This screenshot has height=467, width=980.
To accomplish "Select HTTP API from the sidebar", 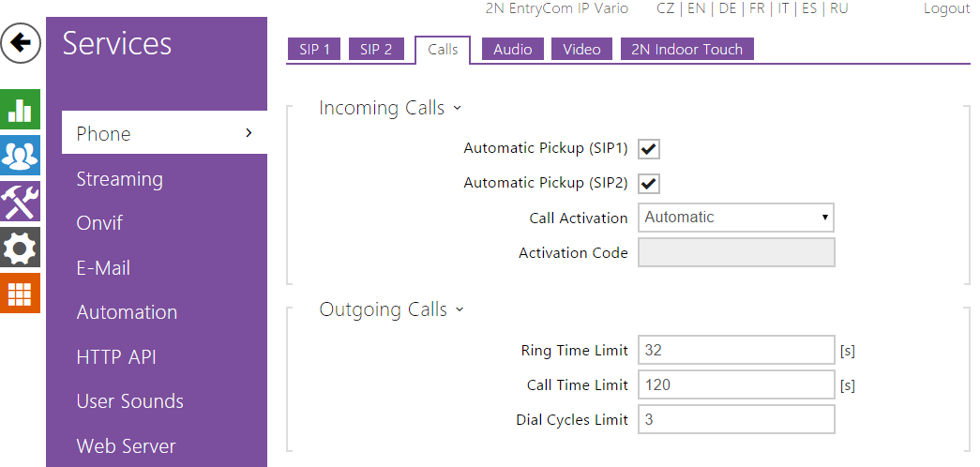I will click(116, 357).
